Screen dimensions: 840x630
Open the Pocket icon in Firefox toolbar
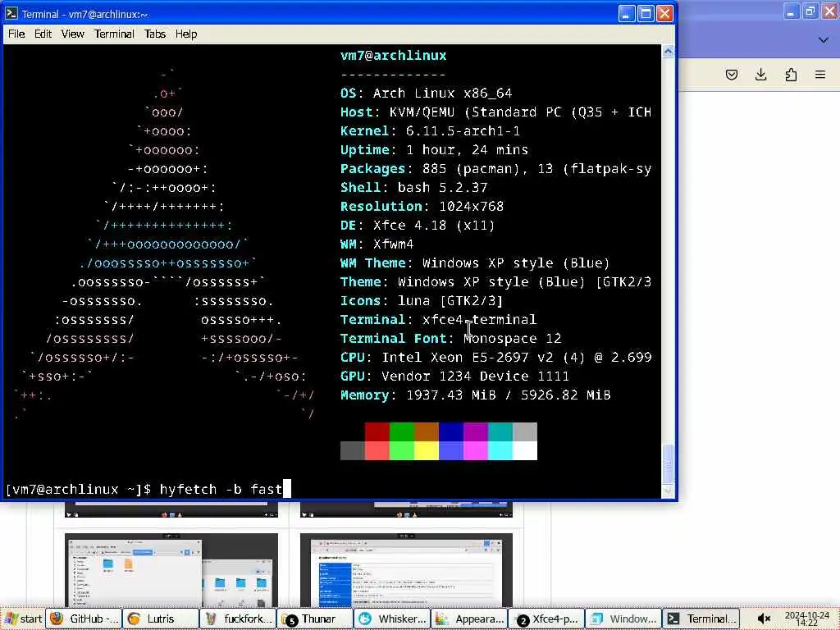731,75
